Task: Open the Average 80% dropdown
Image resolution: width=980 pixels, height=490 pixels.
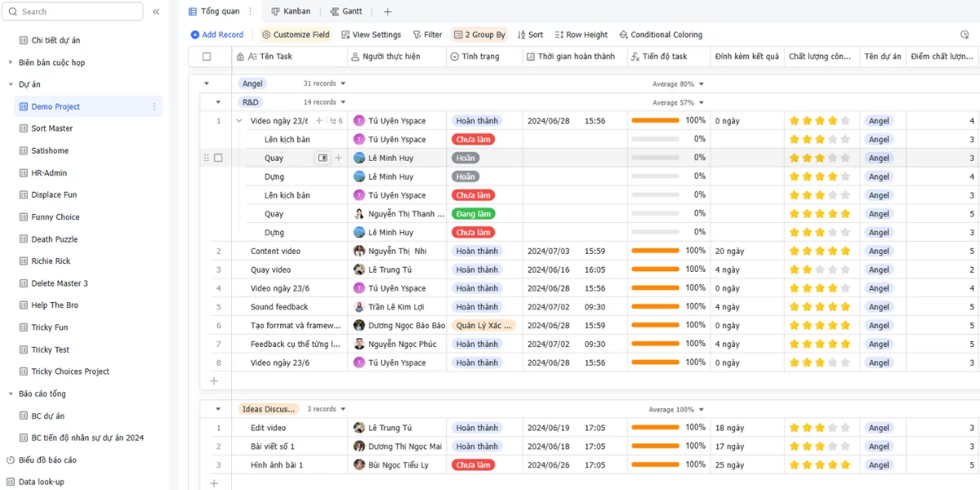Action: pos(678,84)
